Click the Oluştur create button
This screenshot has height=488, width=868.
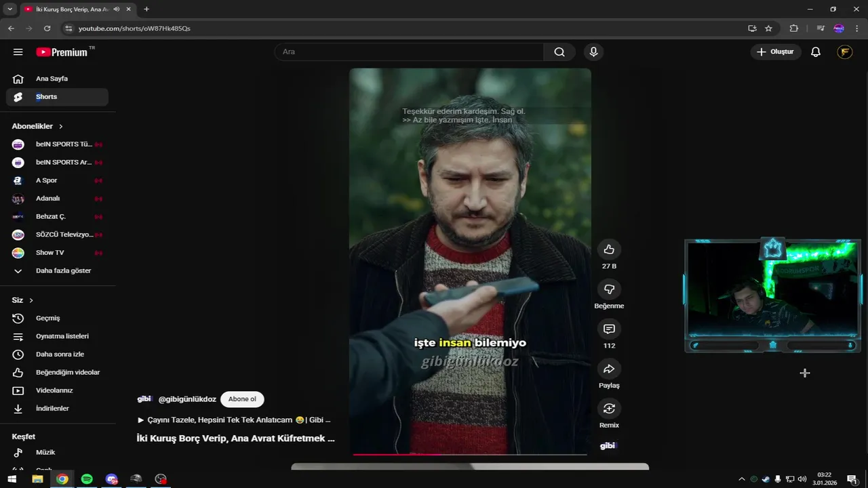[x=776, y=52]
